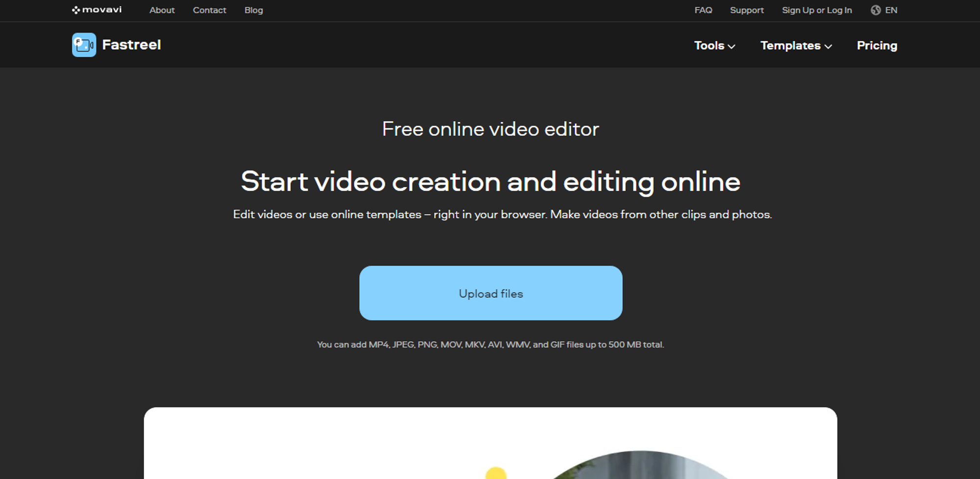Screen dimensions: 980x479
Task: Click the Upload files button
Action: tap(491, 293)
